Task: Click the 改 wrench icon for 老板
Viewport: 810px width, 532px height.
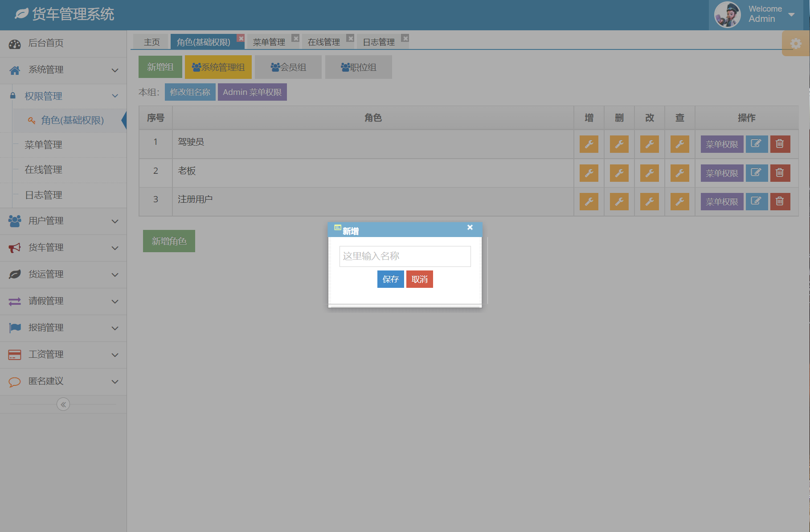Action: 649,173
